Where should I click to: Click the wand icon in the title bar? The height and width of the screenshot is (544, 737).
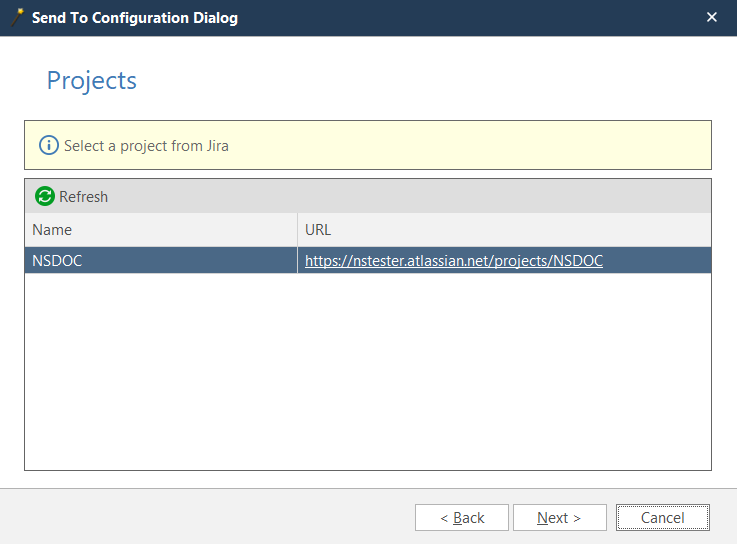point(17,17)
